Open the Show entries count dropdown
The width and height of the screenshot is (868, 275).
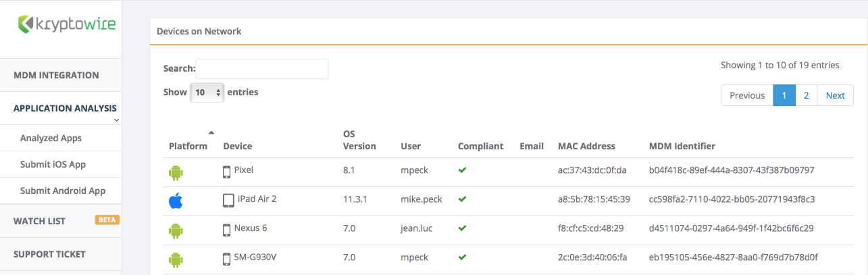(207, 93)
